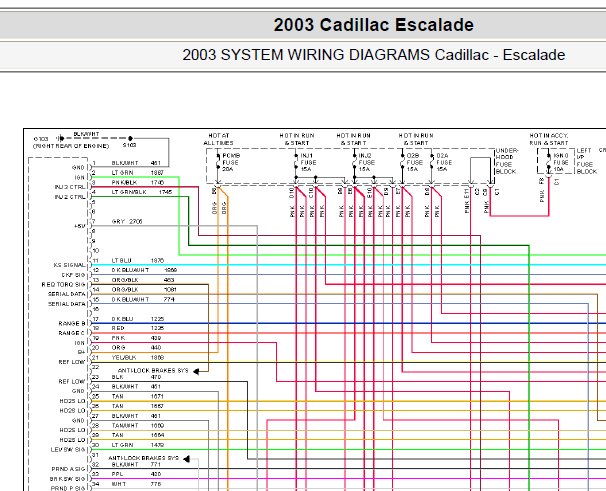This screenshot has width=606, height=491.
Task: Click the WHT 776 wire label
Action: (x=136, y=484)
